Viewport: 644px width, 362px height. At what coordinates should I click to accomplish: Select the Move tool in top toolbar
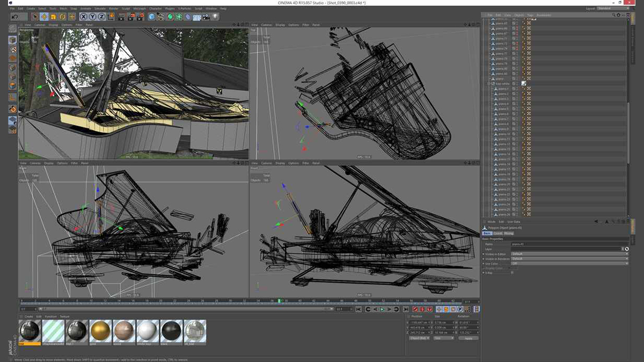coord(44,17)
